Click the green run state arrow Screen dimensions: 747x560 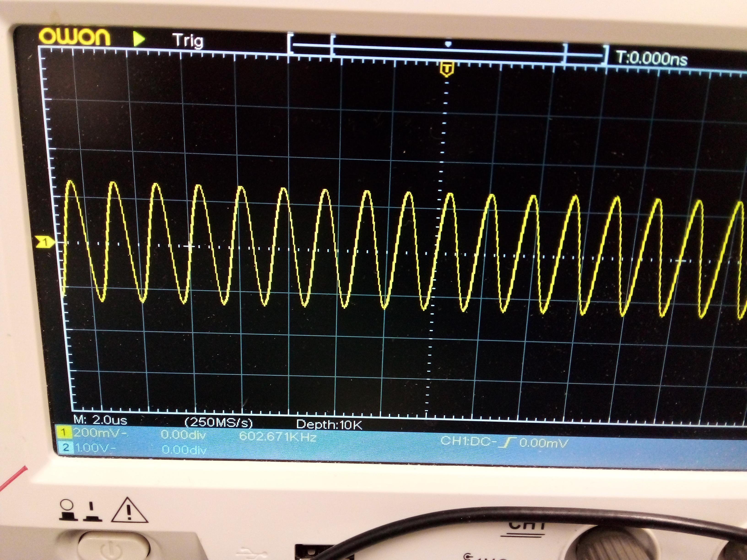[x=138, y=39]
